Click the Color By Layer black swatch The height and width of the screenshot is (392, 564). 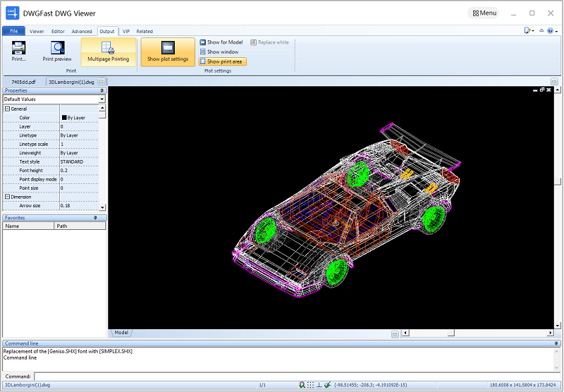pos(64,118)
